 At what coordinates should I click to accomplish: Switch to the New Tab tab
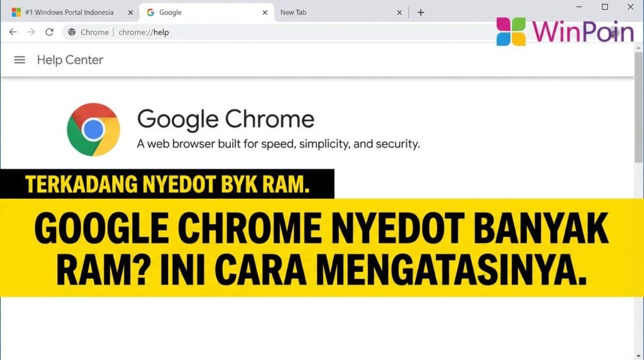pos(327,13)
